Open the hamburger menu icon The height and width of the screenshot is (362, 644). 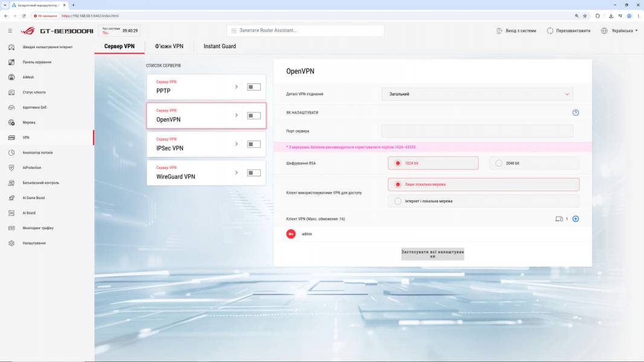coord(10,31)
